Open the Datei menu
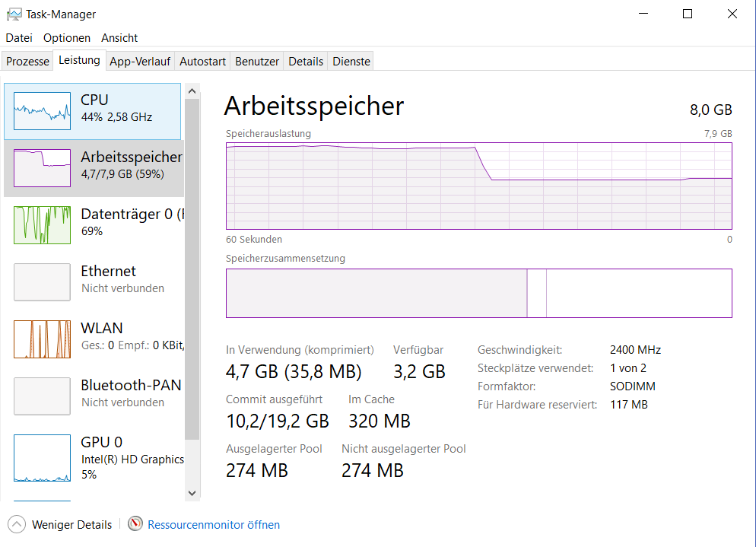The height and width of the screenshot is (547, 756). tap(19, 37)
